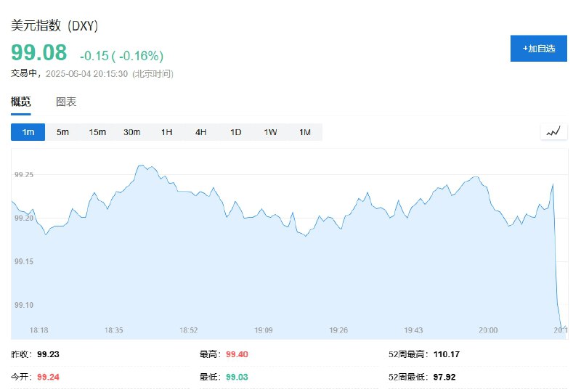The width and height of the screenshot is (581, 392).
Task: Click the 18:35 time axis label
Action: (x=114, y=330)
